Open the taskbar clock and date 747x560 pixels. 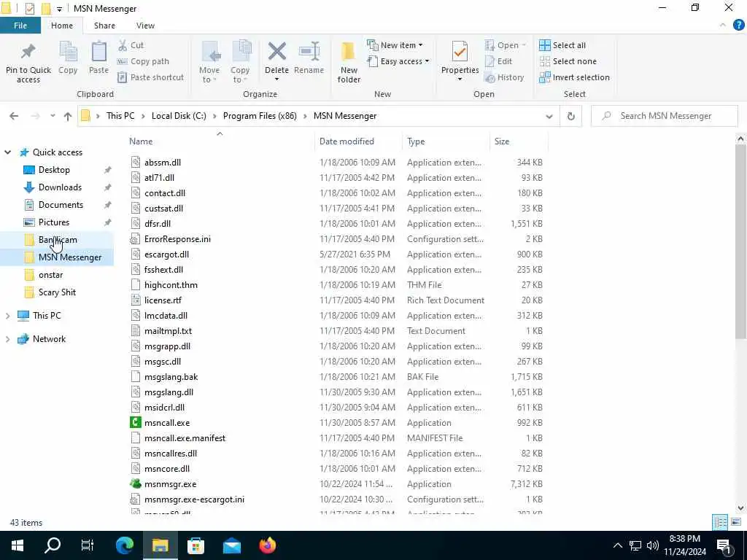click(684, 545)
